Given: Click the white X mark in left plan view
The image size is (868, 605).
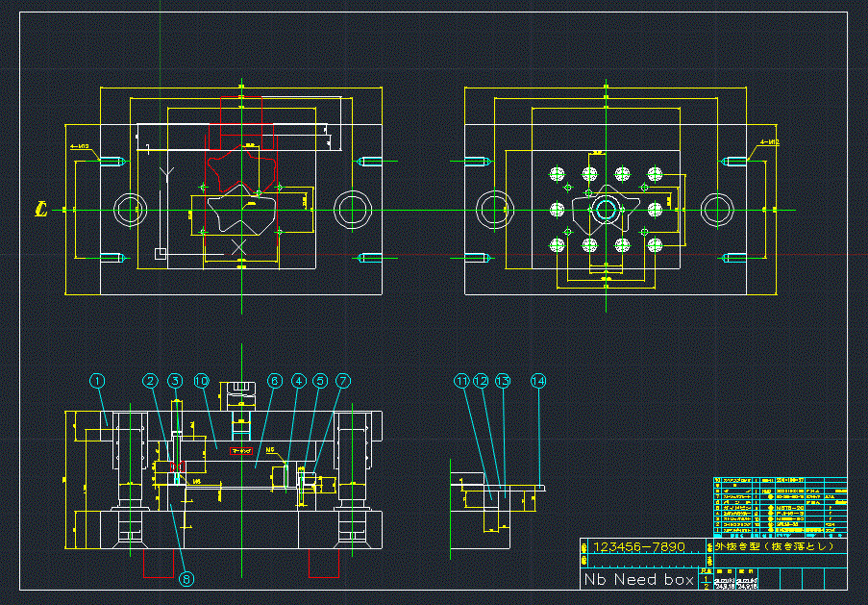Looking at the screenshot, I should tap(238, 247).
